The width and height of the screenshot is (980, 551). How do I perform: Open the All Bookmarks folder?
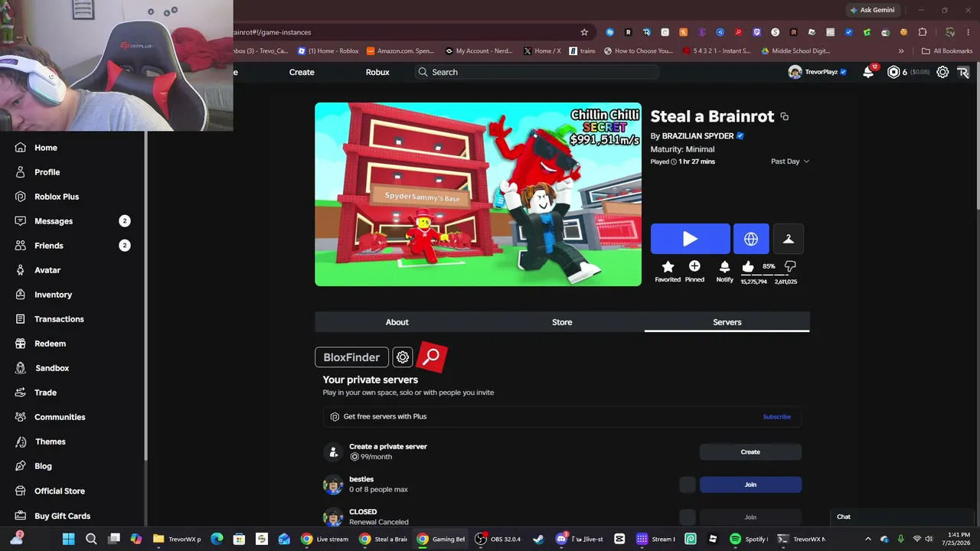pos(947,51)
